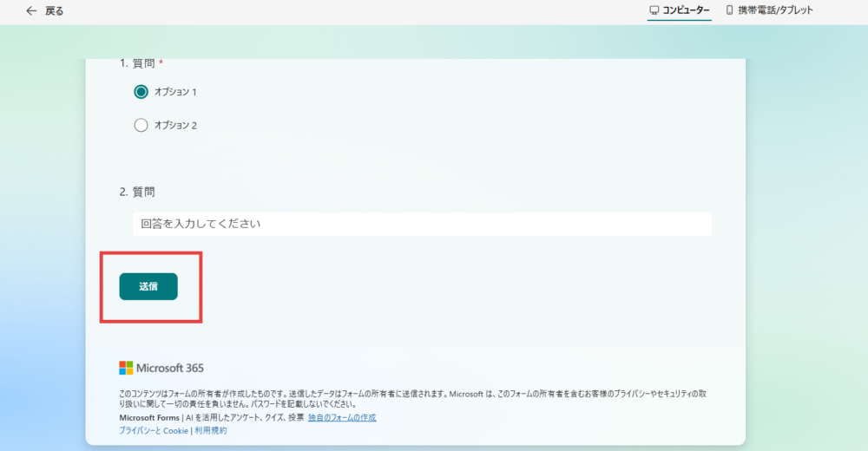Focus the 回答を入力してください answer field
Screen dimensions: 868x451
tap(422, 224)
